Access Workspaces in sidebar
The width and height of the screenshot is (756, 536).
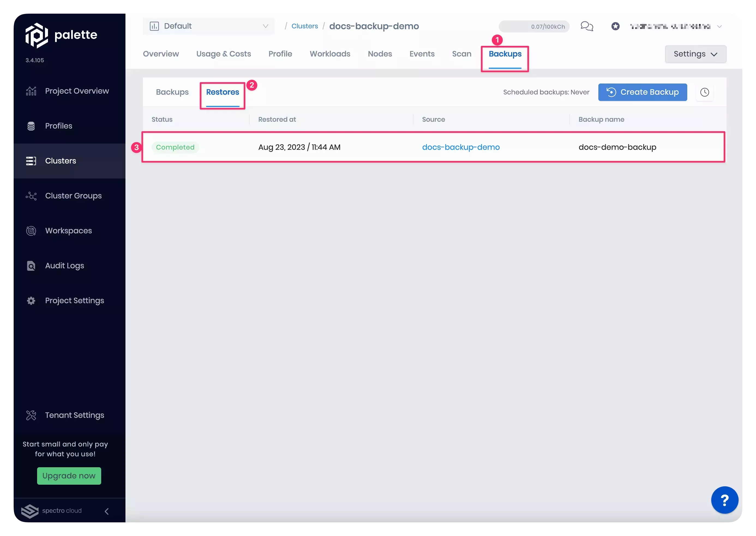[x=68, y=230]
